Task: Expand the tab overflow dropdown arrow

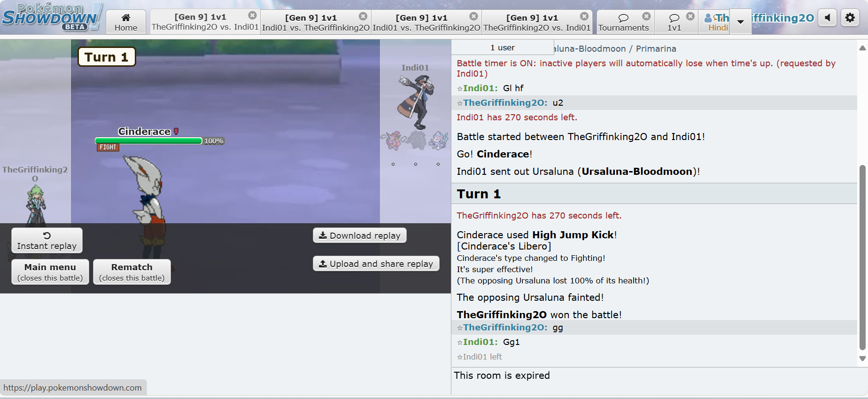Action: pos(741,22)
